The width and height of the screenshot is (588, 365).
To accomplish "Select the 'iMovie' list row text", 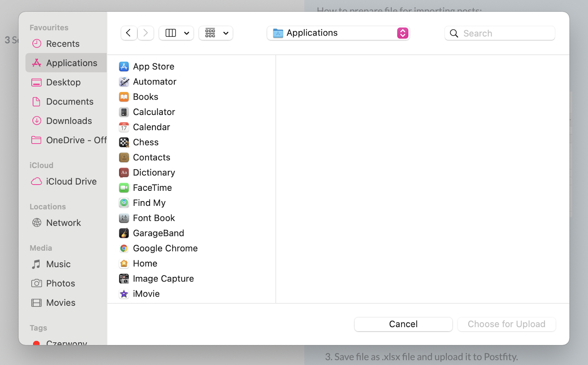I will pos(146,294).
